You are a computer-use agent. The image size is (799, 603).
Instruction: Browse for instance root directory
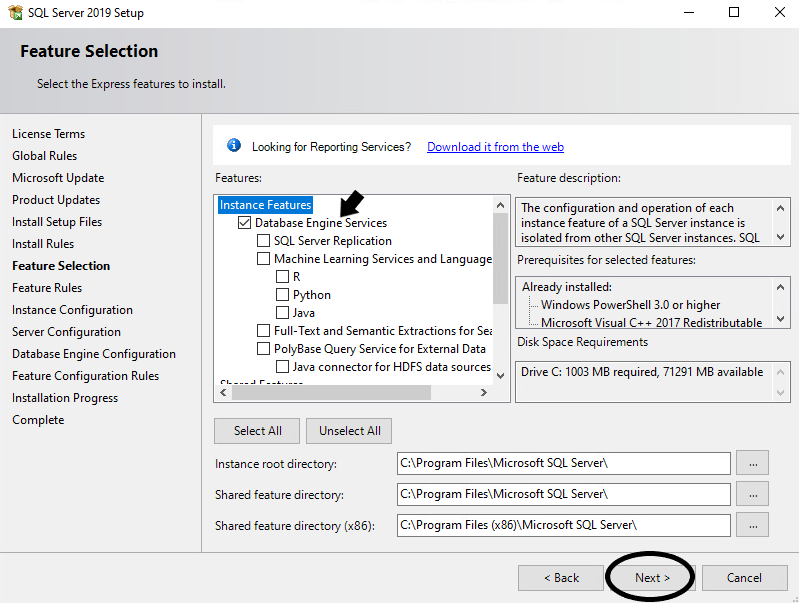pyautogui.click(x=753, y=463)
